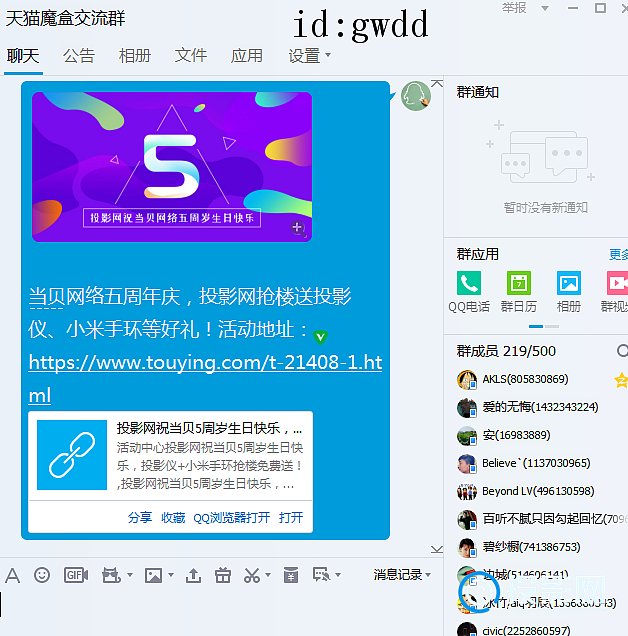Click the down chevron below chat
Image resolution: width=628 pixels, height=636 pixels.
click(x=437, y=550)
